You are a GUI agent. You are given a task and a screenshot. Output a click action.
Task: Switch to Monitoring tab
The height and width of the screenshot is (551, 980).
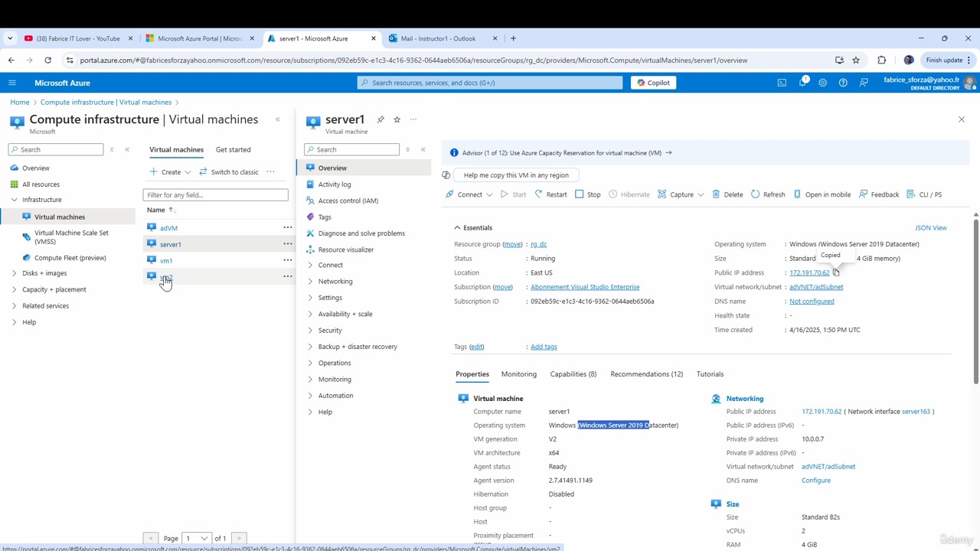coord(518,374)
